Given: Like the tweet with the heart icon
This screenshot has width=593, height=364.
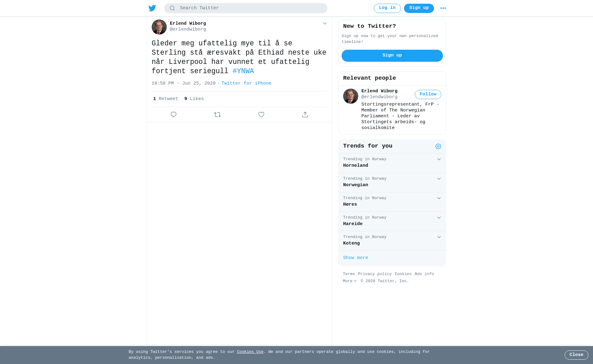Looking at the screenshot, I should [261, 115].
